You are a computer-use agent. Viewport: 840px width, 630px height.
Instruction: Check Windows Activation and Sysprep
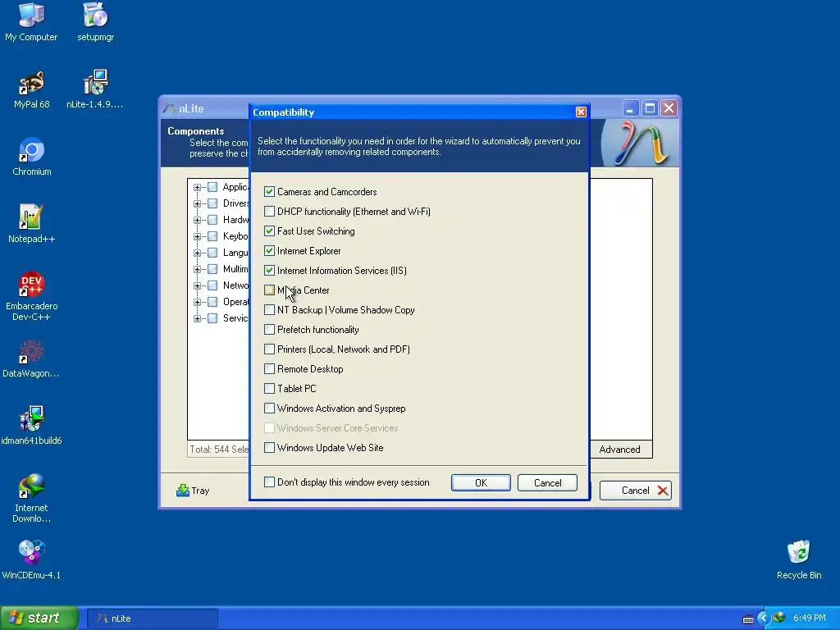pyautogui.click(x=269, y=409)
